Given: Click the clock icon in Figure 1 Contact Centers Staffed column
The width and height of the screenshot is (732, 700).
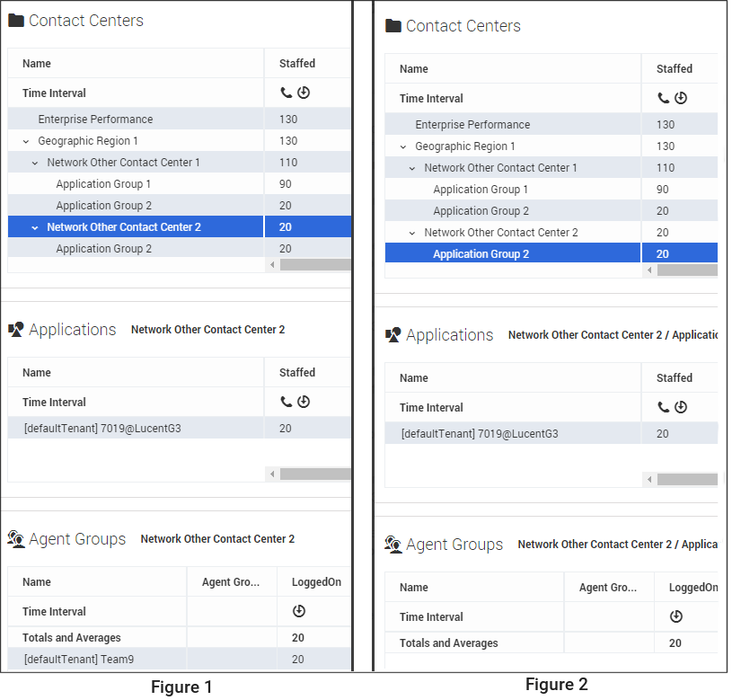Looking at the screenshot, I should pyautogui.click(x=304, y=93).
